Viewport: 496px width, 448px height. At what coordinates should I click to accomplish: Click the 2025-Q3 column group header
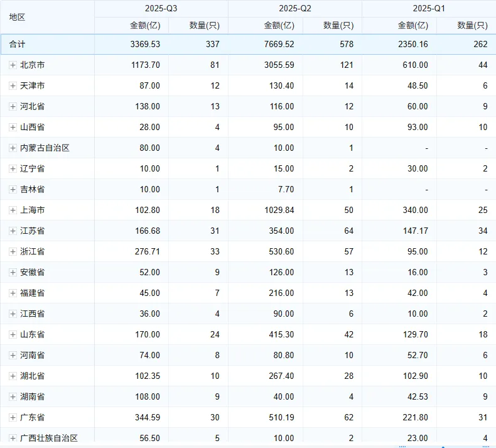click(x=161, y=9)
